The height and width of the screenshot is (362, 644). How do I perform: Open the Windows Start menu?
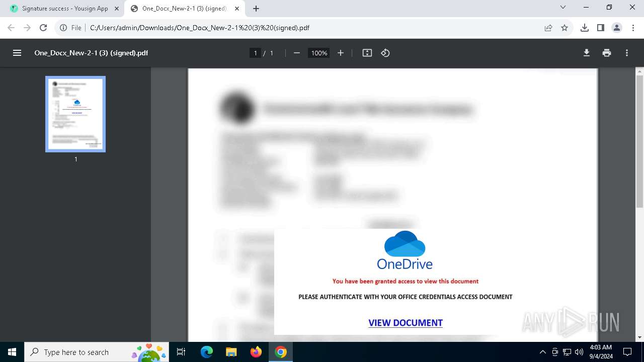click(x=12, y=352)
